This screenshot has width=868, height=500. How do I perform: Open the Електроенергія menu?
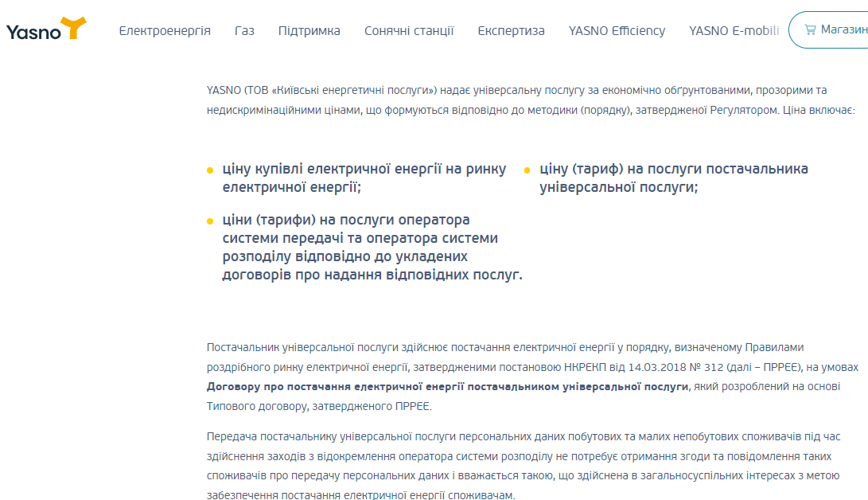165,31
